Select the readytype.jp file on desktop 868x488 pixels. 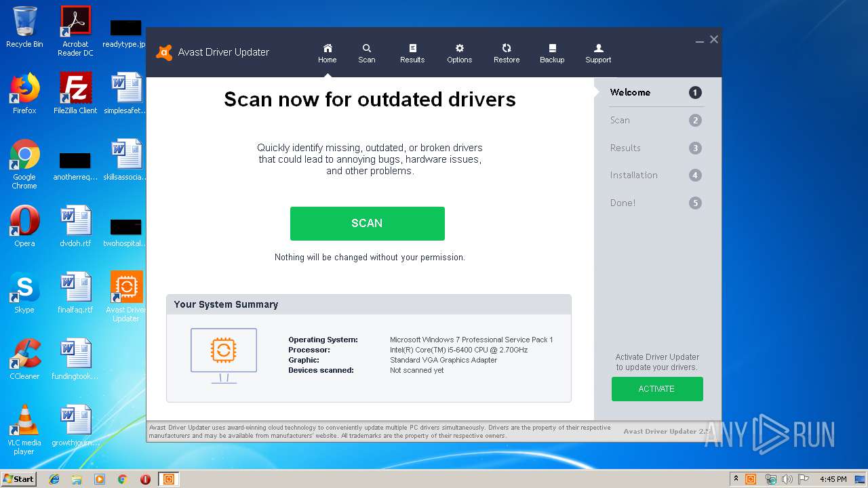tap(126, 33)
